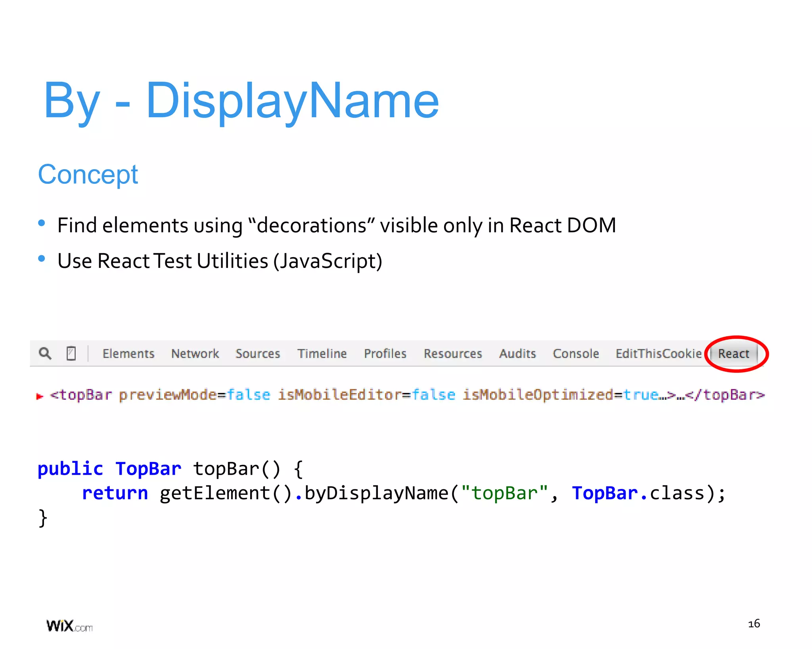Select the React devtools tab
Screen dimensions: 812x649
(x=734, y=353)
